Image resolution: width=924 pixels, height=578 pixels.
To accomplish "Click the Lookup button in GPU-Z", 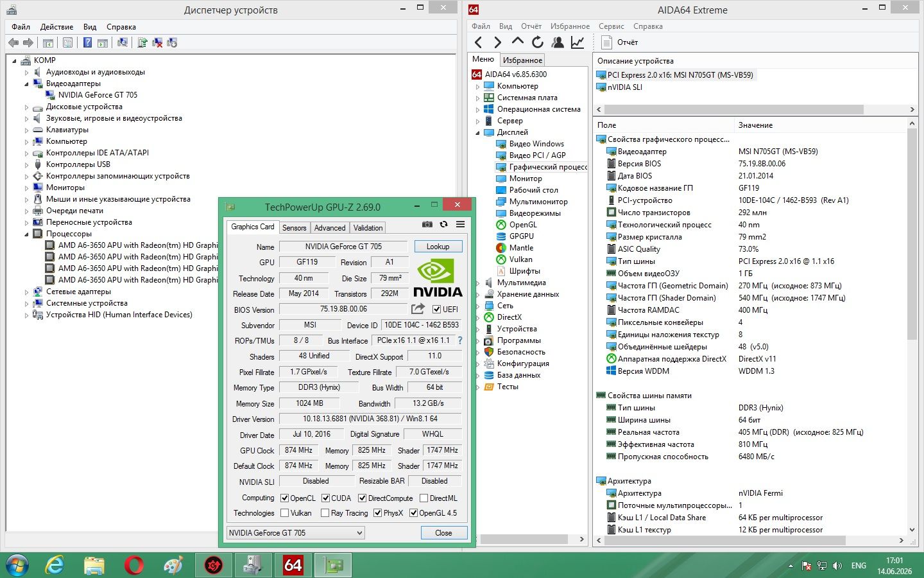I will (x=438, y=246).
